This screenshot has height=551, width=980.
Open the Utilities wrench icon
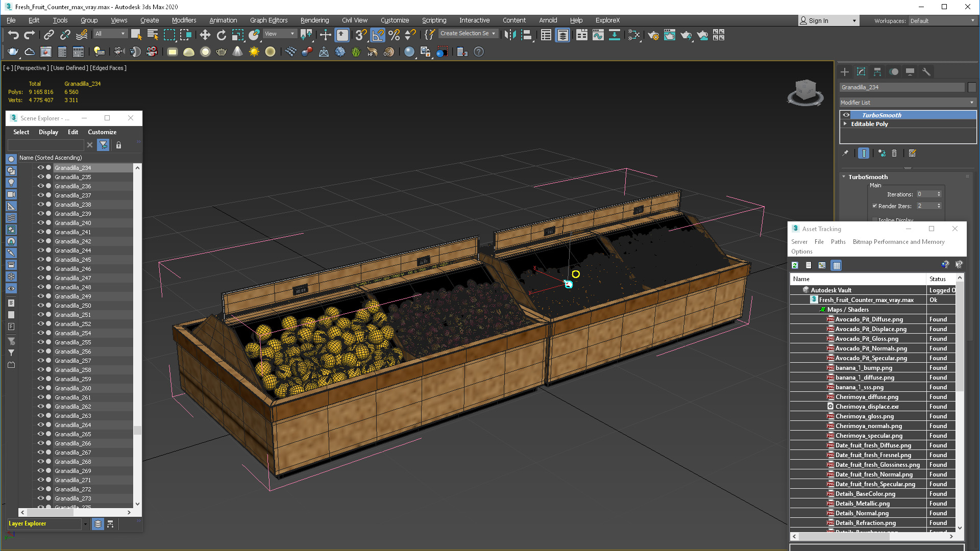pos(926,72)
